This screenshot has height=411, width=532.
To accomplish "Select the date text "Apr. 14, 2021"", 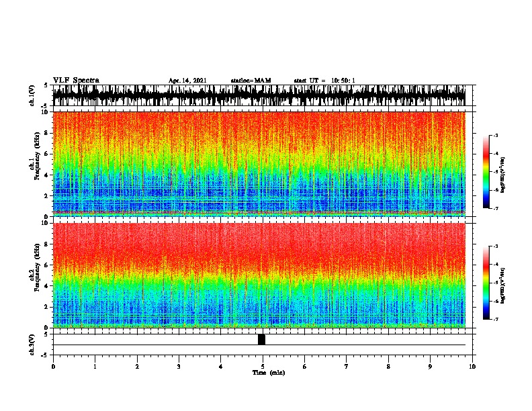I will [187, 81].
